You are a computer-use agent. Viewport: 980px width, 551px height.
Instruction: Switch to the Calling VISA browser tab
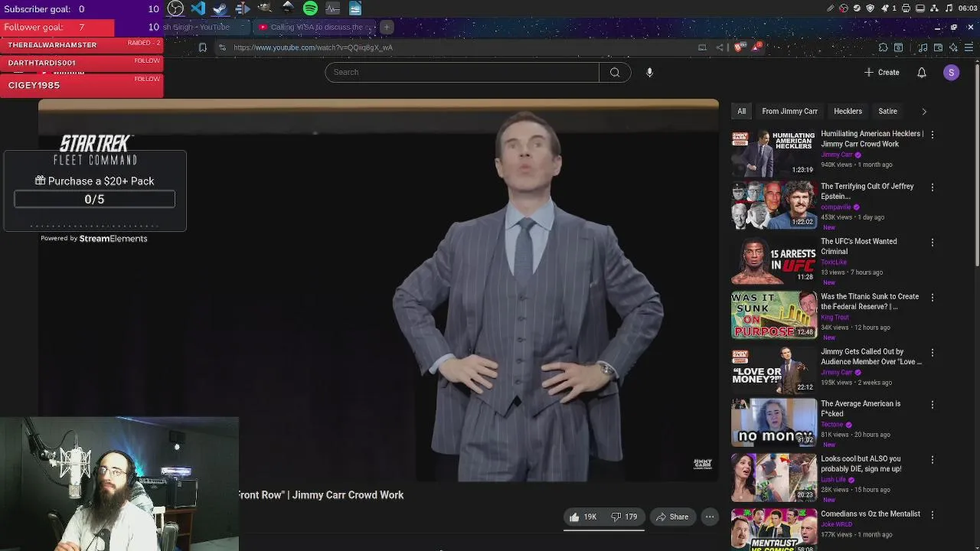point(315,27)
